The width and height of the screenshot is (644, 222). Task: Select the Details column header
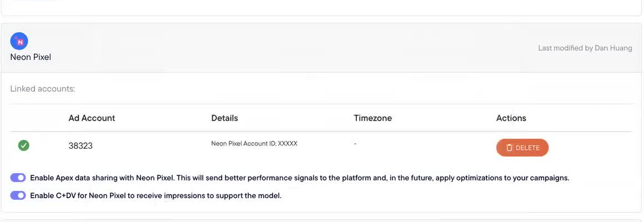225,118
